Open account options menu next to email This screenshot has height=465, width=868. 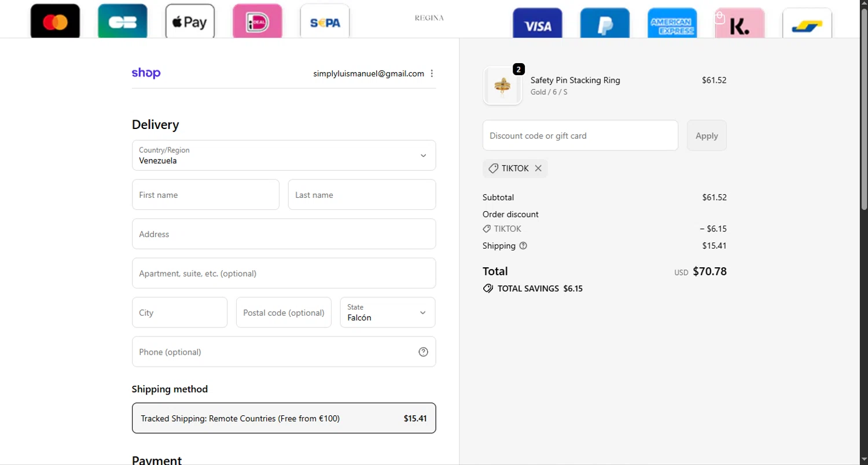coord(432,73)
